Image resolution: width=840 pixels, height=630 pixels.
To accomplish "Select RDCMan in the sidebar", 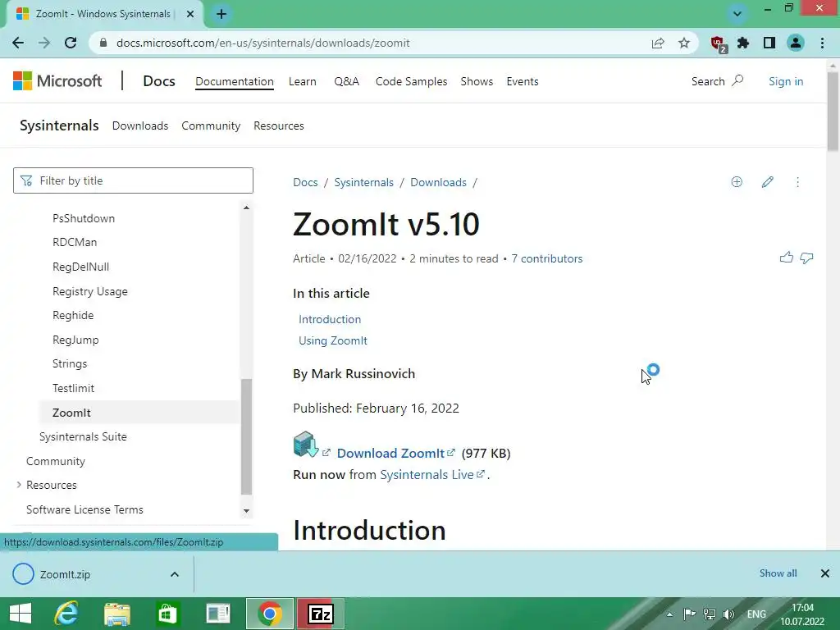I will [x=75, y=242].
